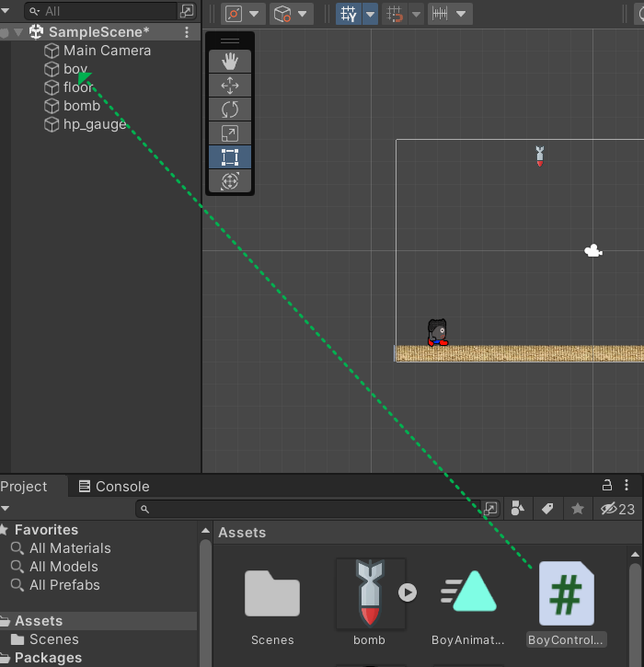Open SampleScene options kebab menu
This screenshot has width=644, height=667.
187,32
